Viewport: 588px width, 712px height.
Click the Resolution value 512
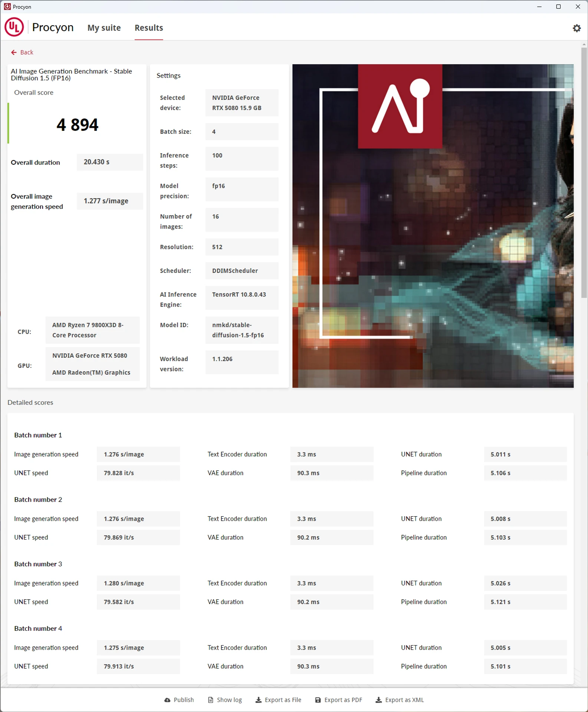pyautogui.click(x=242, y=247)
